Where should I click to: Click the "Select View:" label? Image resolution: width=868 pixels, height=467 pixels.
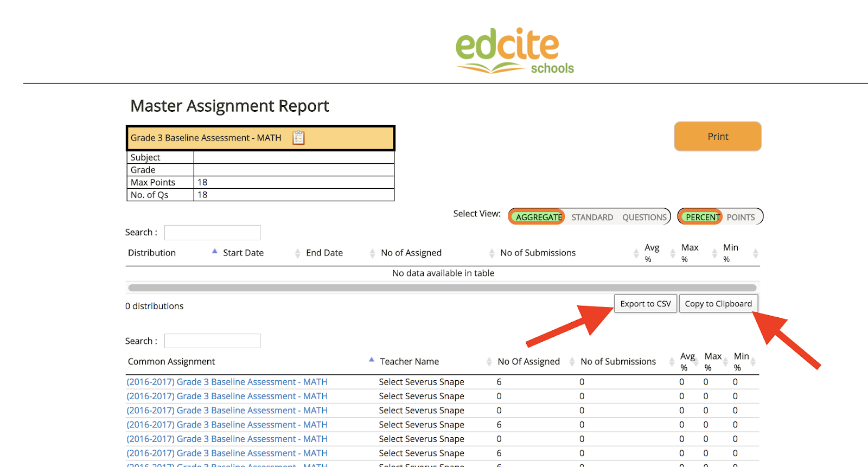tap(477, 214)
